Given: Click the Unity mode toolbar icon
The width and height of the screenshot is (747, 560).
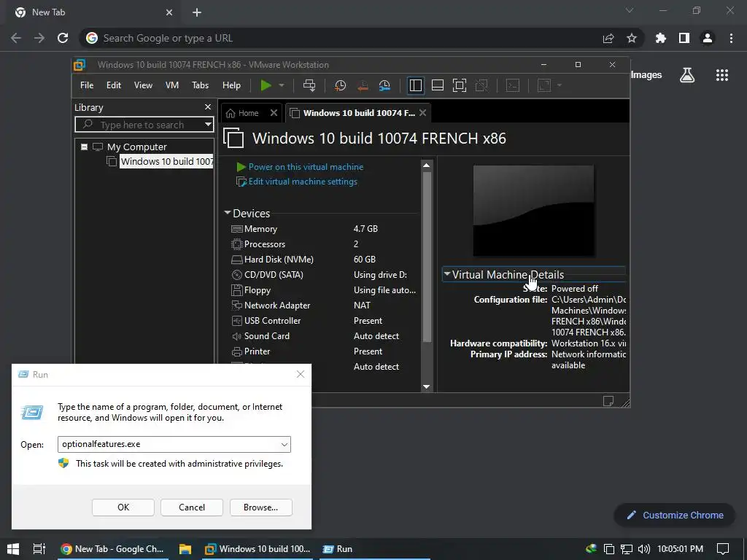Looking at the screenshot, I should (481, 85).
